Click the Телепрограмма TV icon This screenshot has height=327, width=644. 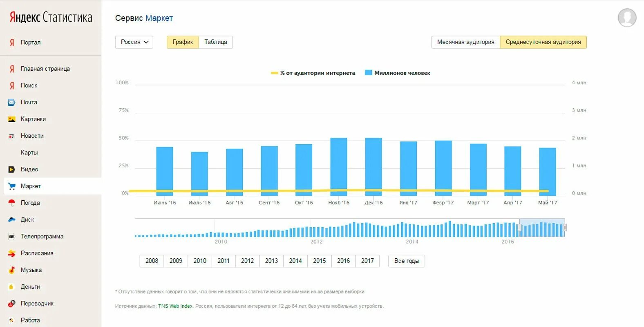pos(12,237)
